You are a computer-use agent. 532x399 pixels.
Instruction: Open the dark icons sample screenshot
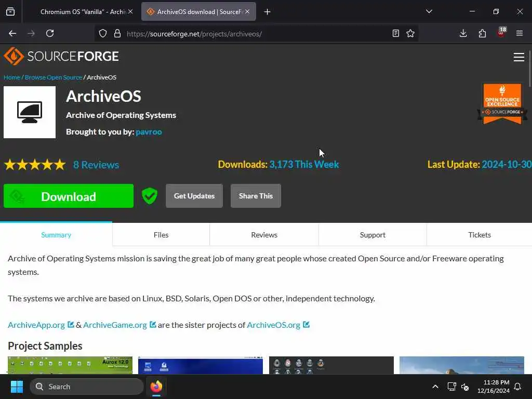tap(331, 365)
